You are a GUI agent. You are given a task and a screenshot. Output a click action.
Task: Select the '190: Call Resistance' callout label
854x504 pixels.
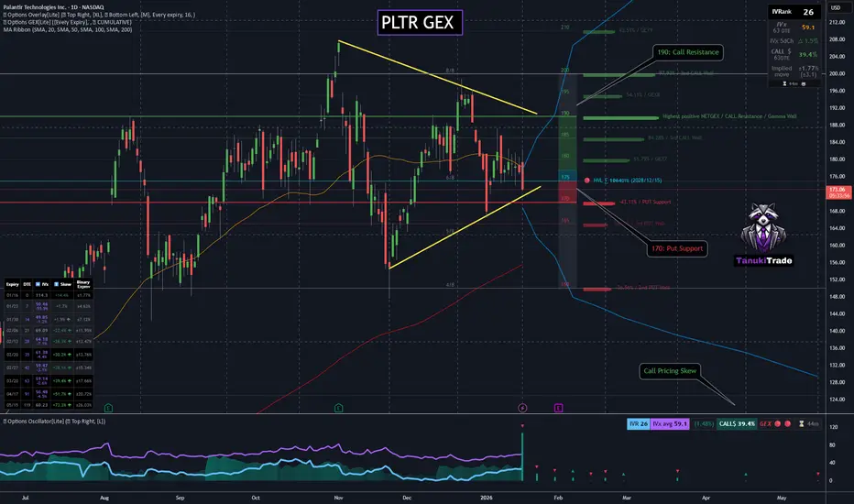(x=688, y=52)
